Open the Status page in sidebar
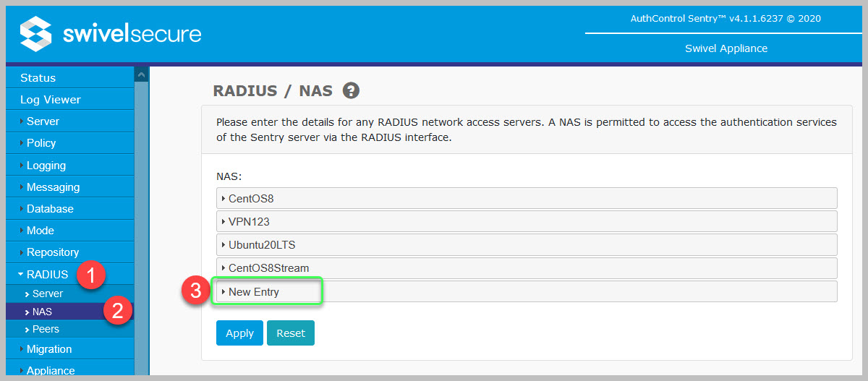Viewport: 868px width, 381px height. click(x=38, y=78)
